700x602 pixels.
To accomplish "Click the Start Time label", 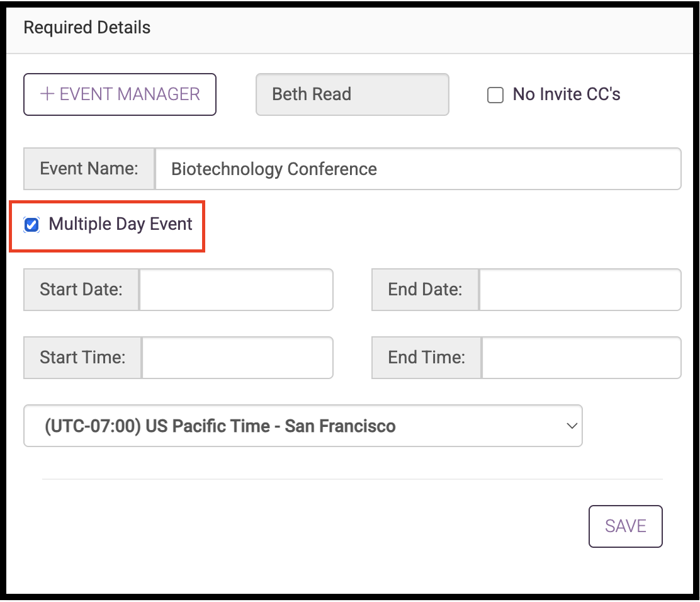I will 82,358.
